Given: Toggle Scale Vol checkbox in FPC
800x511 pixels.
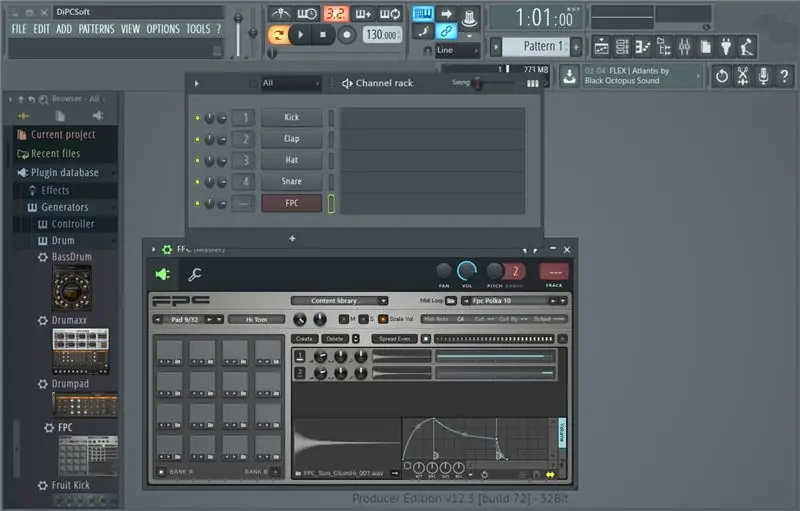Looking at the screenshot, I should (383, 319).
